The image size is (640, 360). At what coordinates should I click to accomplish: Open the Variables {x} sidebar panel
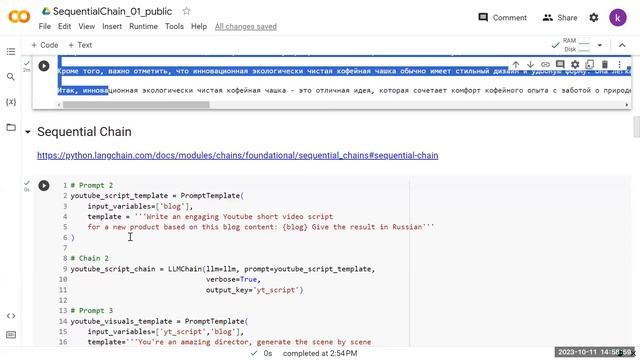tap(11, 102)
